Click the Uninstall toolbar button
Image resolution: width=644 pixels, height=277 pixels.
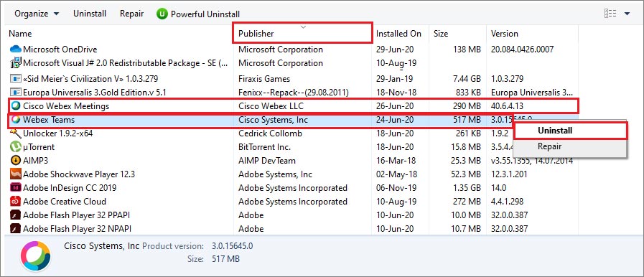(x=90, y=14)
